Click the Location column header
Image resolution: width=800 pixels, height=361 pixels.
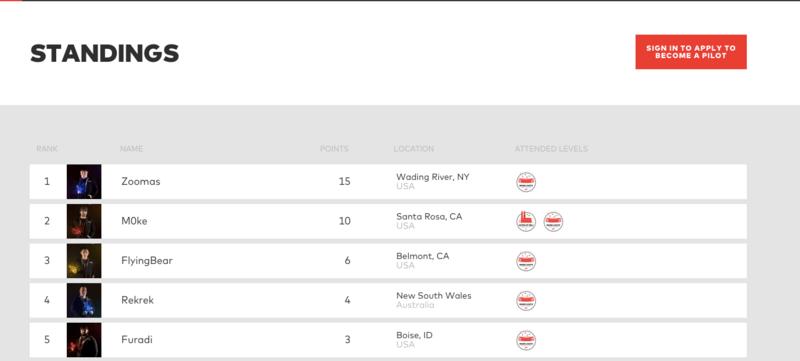coord(414,149)
